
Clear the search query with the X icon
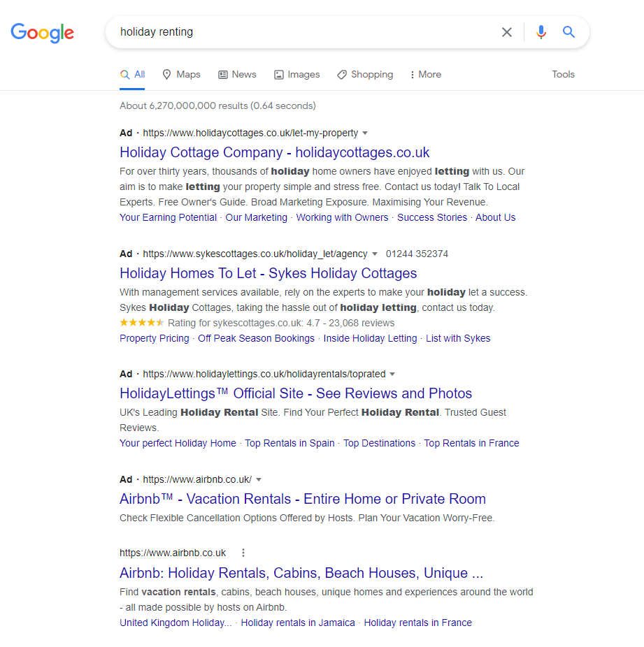tap(506, 31)
